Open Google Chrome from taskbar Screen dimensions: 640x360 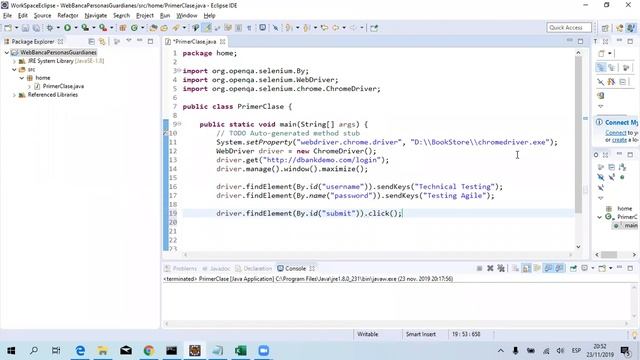pyautogui.click(x=149, y=350)
